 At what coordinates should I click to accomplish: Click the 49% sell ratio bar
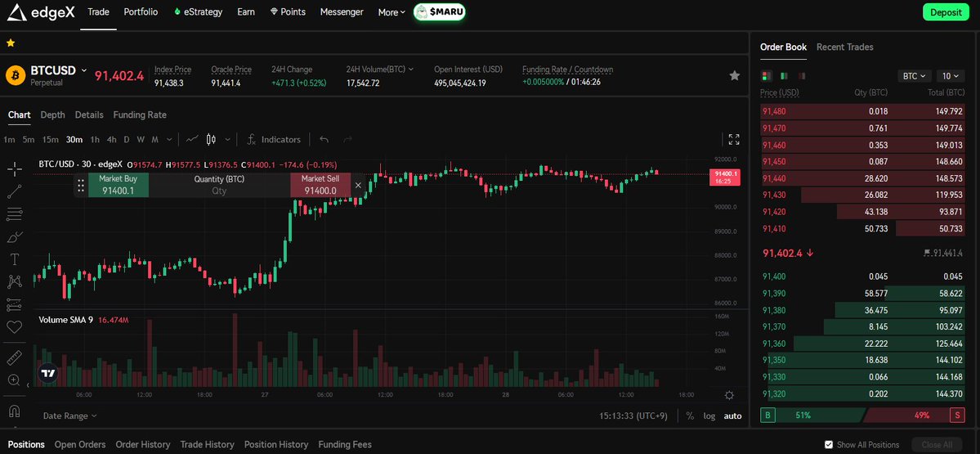click(915, 415)
